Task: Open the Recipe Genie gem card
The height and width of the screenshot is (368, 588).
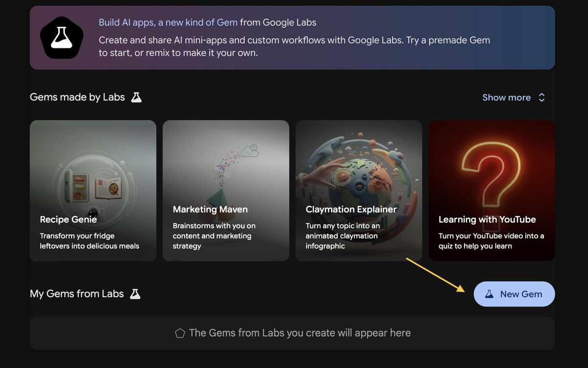Action: coord(93,190)
